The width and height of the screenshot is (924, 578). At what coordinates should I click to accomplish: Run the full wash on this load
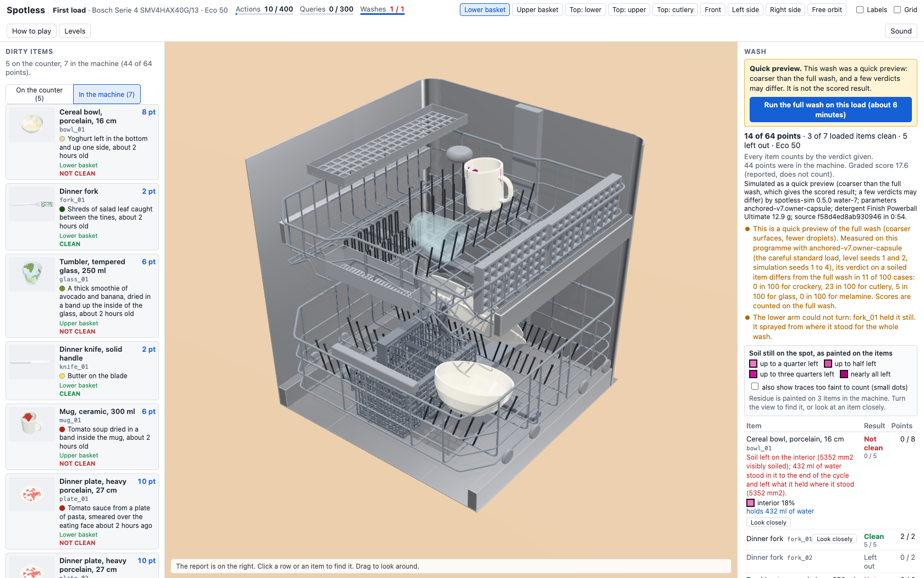pos(831,110)
